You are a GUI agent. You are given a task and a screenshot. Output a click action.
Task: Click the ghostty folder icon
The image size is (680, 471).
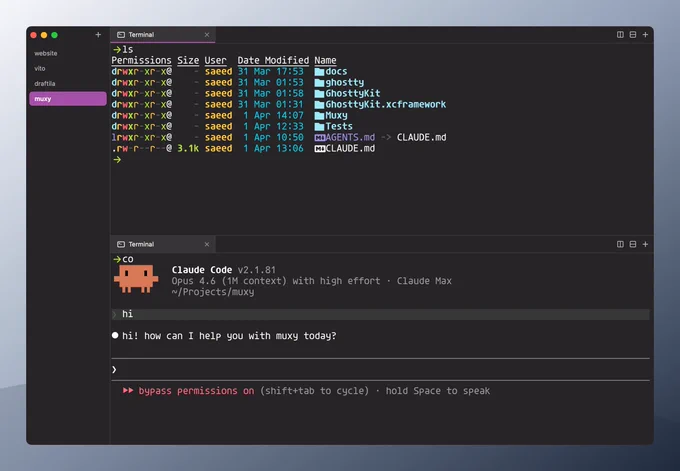319,82
